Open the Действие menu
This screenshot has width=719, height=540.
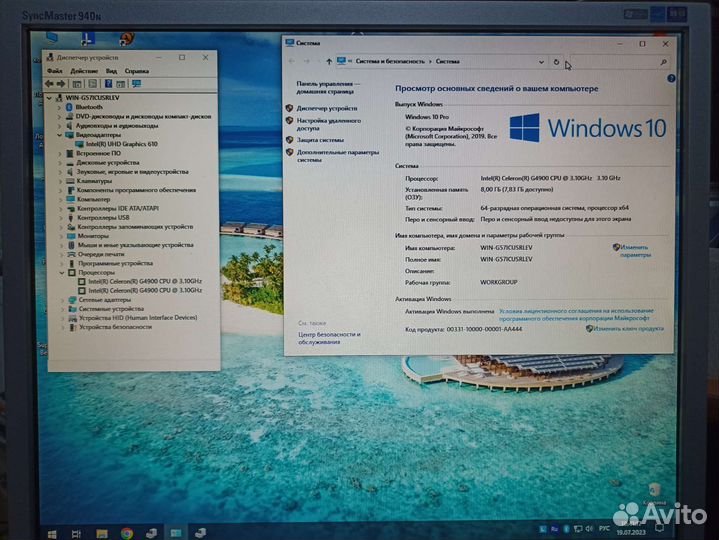(x=84, y=71)
